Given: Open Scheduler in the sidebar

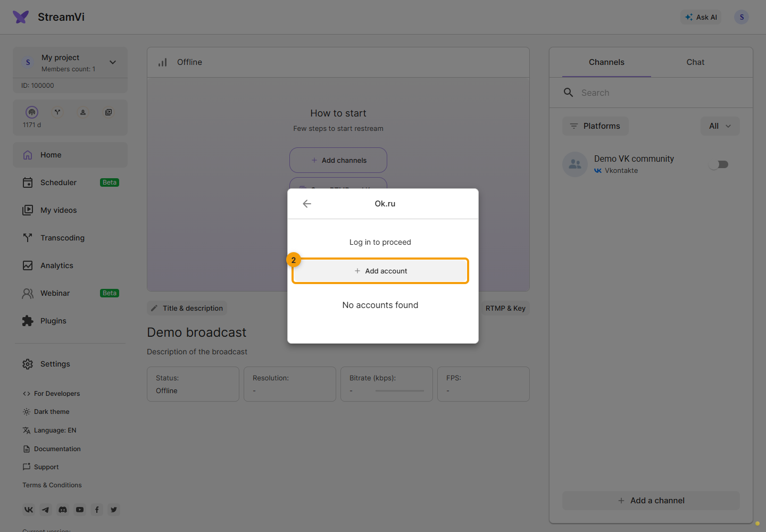Looking at the screenshot, I should [70, 182].
